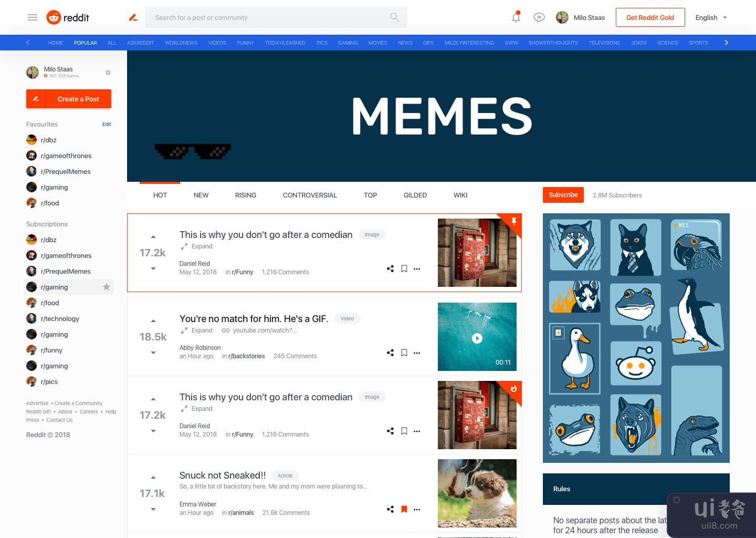Open r/backstories community link
The image size is (756, 538).
click(x=247, y=356)
